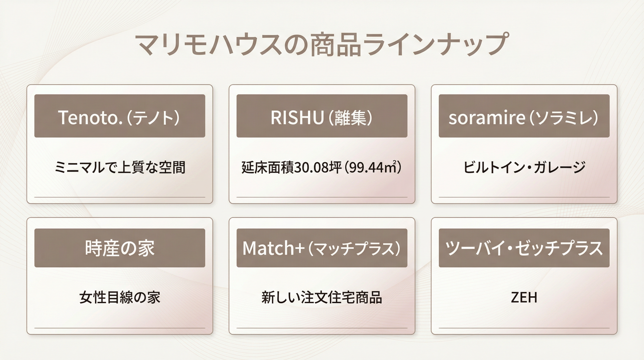Click the ビルトイン・ガレージ description text
This screenshot has width=644, height=360.
(x=524, y=167)
